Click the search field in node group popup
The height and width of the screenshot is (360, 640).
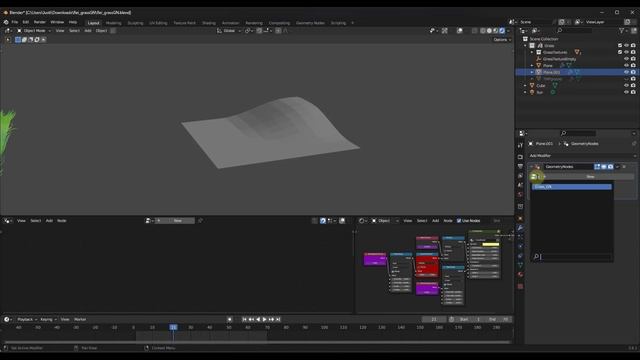pos(571,256)
